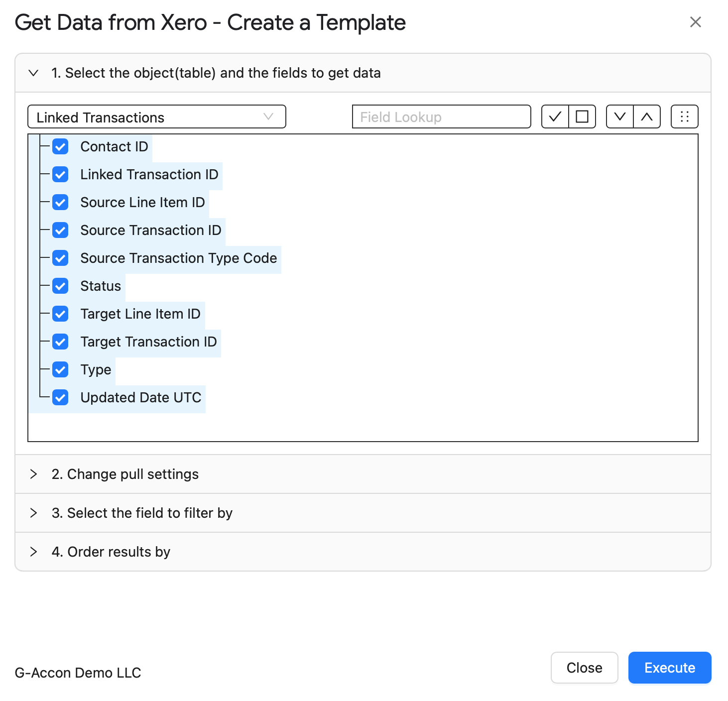This screenshot has width=728, height=701.
Task: Select the Linked Transaction ID label
Action: [x=149, y=174]
